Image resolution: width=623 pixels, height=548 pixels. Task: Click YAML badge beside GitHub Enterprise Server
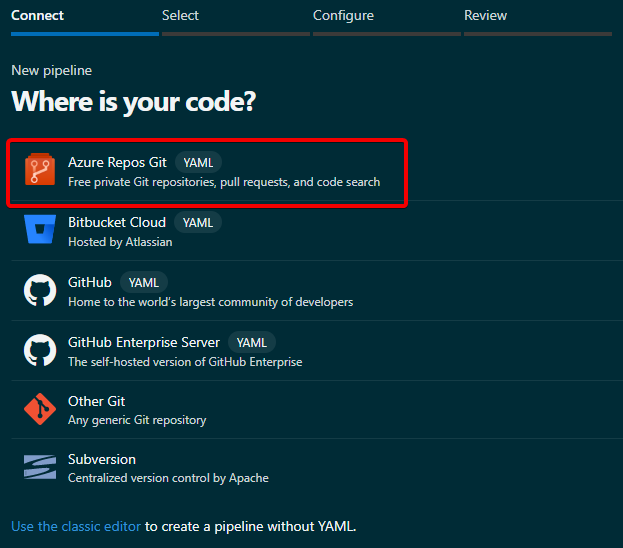[252, 342]
